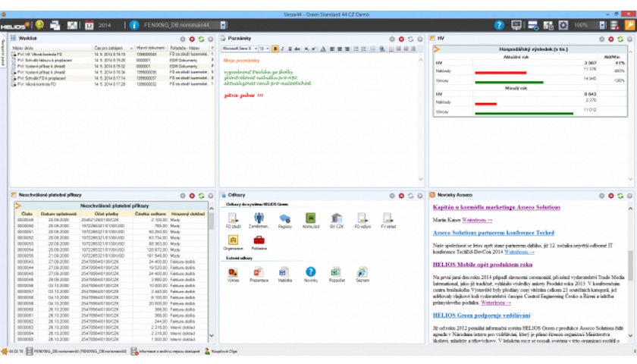Click Částka odhavu column header

pos(150,214)
